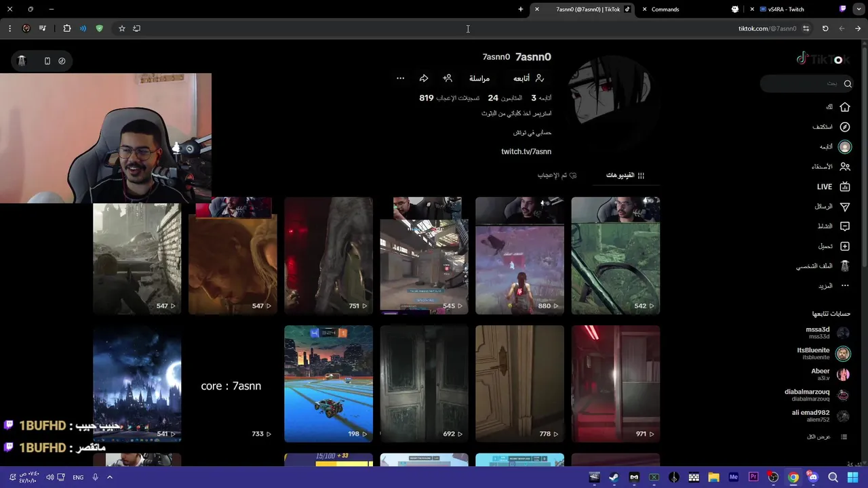This screenshot has width=868, height=488.
Task: Open followed account ali emad982
Action: pos(821,415)
